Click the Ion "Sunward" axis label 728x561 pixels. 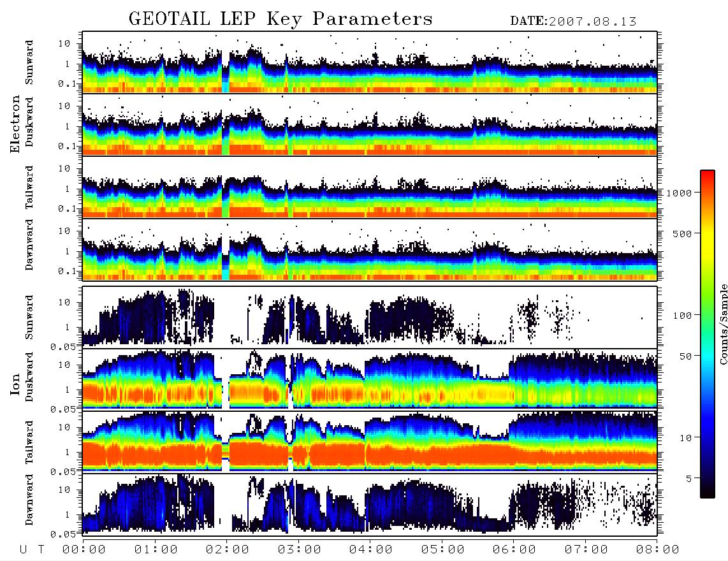[x=29, y=317]
